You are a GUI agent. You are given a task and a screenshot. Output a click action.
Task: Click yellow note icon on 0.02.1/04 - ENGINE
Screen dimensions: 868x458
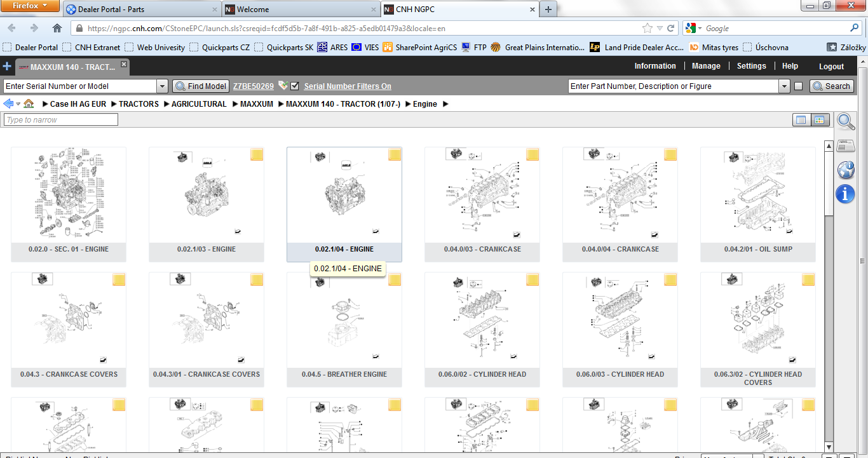[394, 154]
